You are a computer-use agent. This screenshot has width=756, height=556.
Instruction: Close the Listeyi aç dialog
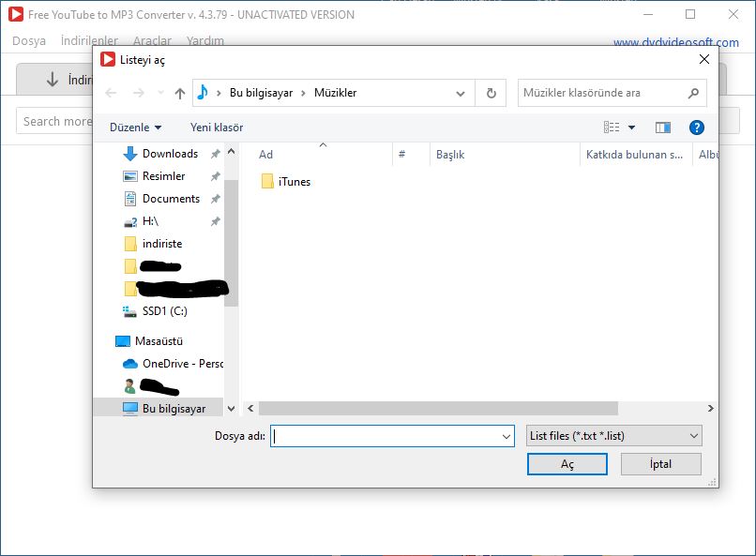click(703, 59)
